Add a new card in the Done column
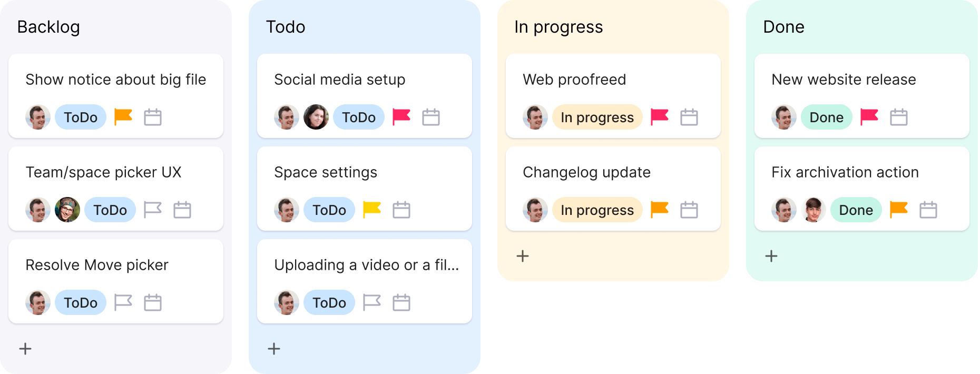The image size is (980, 374). 771,256
